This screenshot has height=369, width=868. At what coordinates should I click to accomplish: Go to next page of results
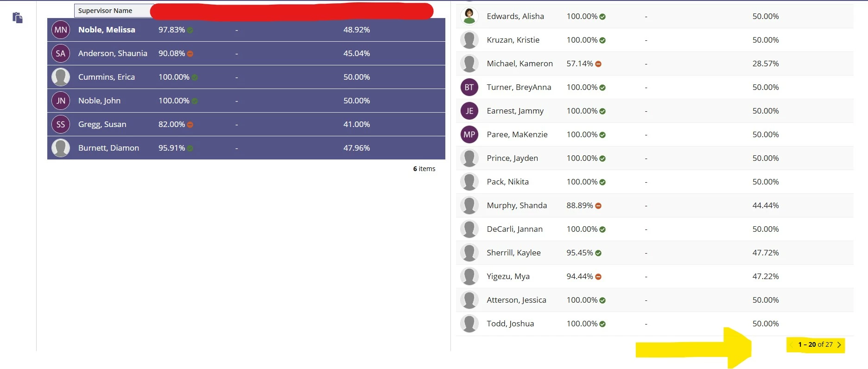point(839,345)
